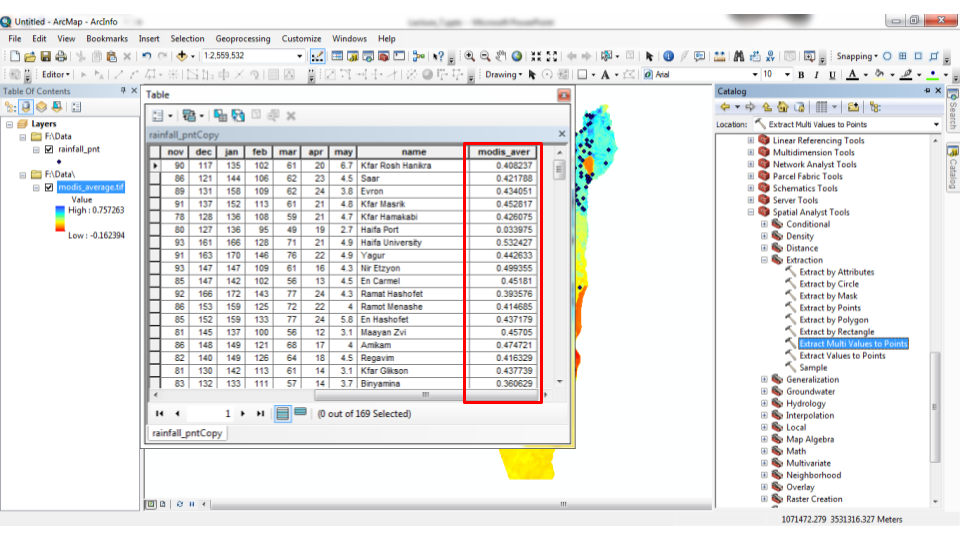This screenshot has width=960, height=540.
Task: Toggle Italic text formatting
Action: click(x=816, y=75)
